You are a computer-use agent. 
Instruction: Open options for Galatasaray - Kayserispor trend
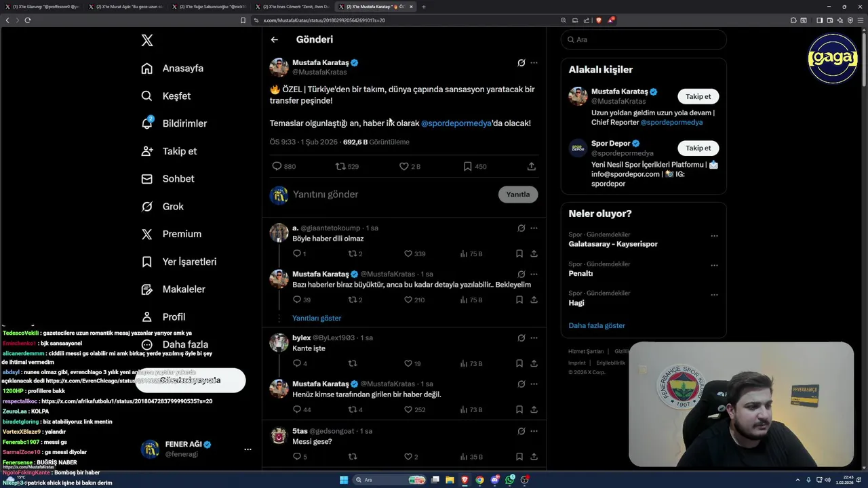714,236
